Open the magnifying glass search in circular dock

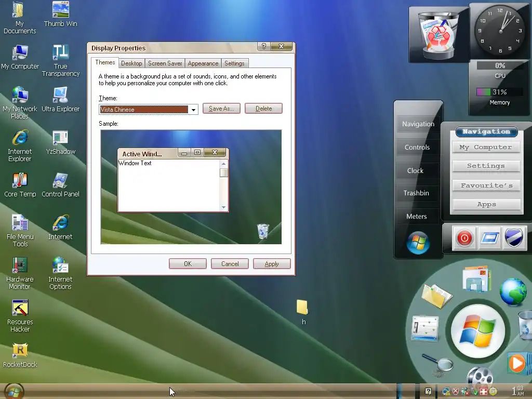pyautogui.click(x=438, y=364)
